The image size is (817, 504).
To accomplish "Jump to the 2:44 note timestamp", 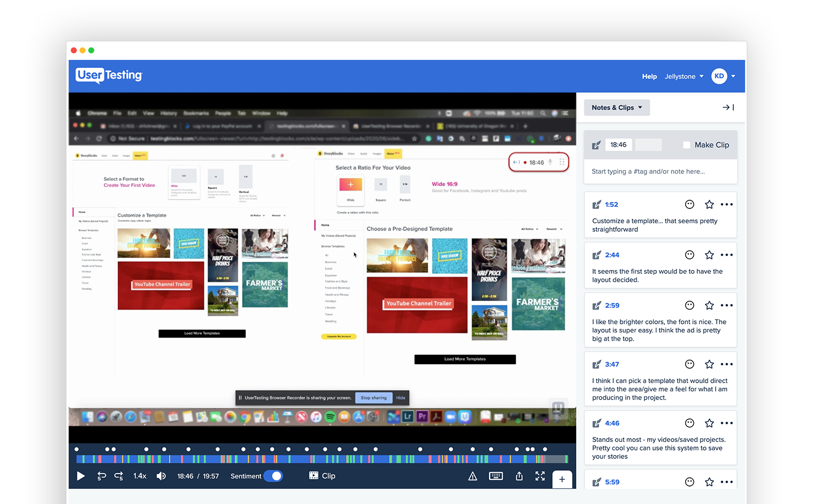I will pyautogui.click(x=612, y=255).
